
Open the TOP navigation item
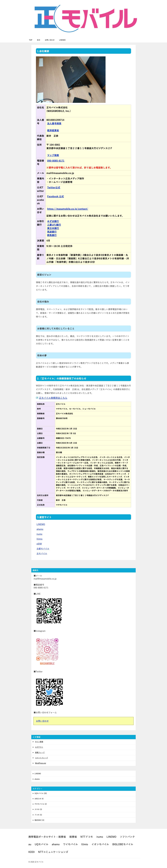tap(31, 40)
